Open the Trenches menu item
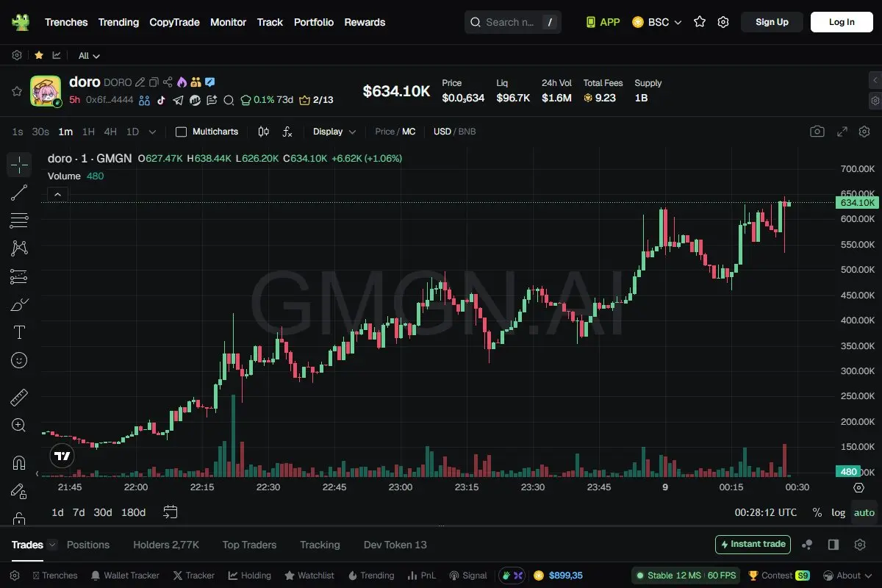Screen dimensions: 882x588 click(x=66, y=22)
